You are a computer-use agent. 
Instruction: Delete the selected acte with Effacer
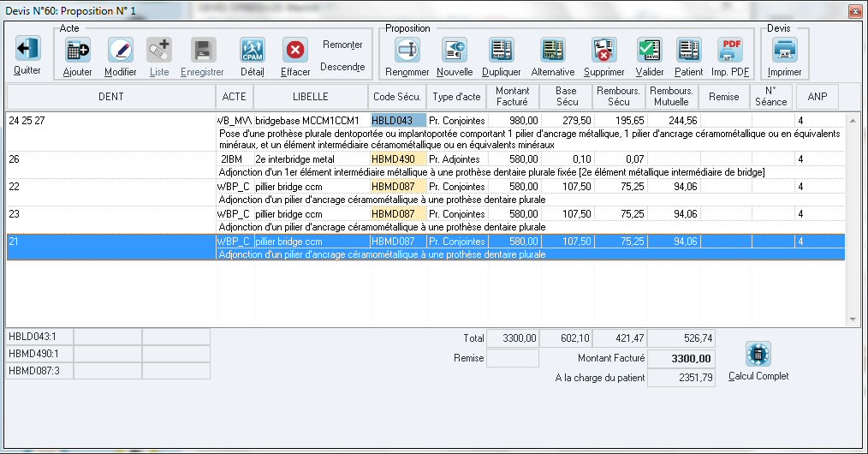tap(295, 51)
